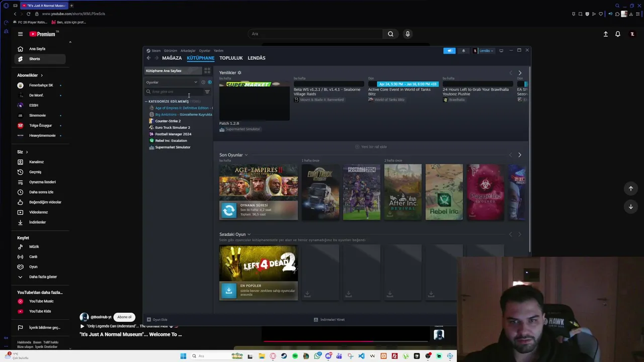Click the library search field
The width and height of the screenshot is (644, 362).
[x=174, y=92]
